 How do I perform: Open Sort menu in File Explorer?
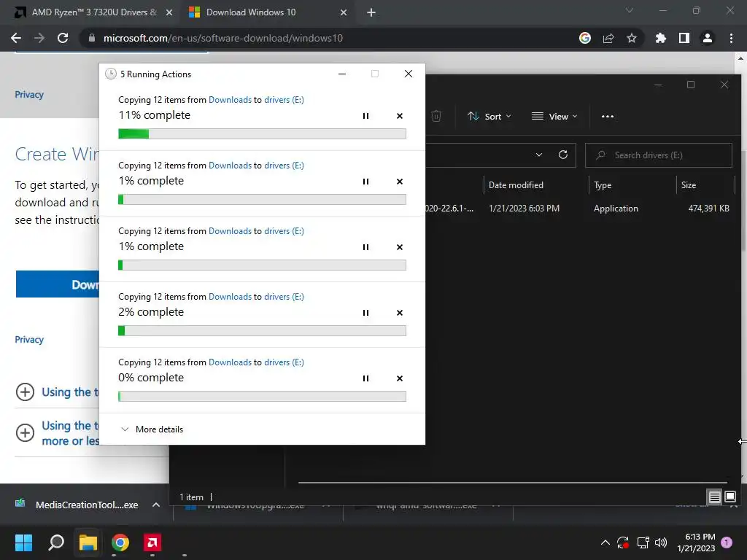(489, 116)
